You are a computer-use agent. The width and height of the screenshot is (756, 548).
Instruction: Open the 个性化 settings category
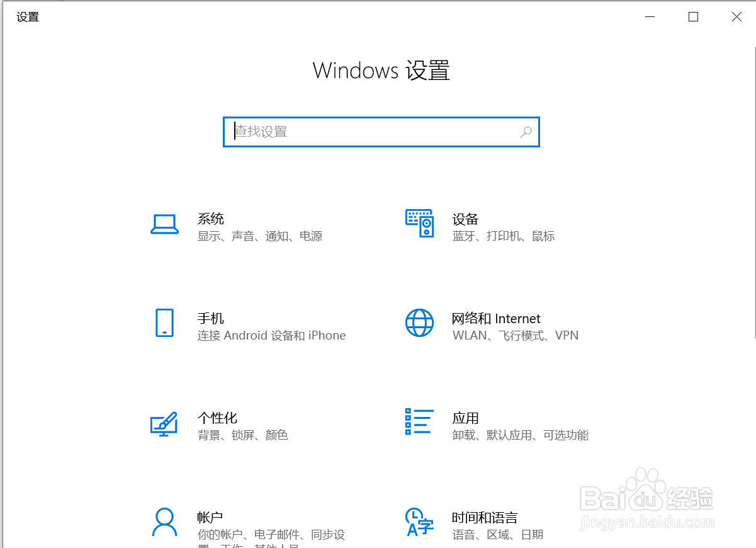(x=217, y=418)
